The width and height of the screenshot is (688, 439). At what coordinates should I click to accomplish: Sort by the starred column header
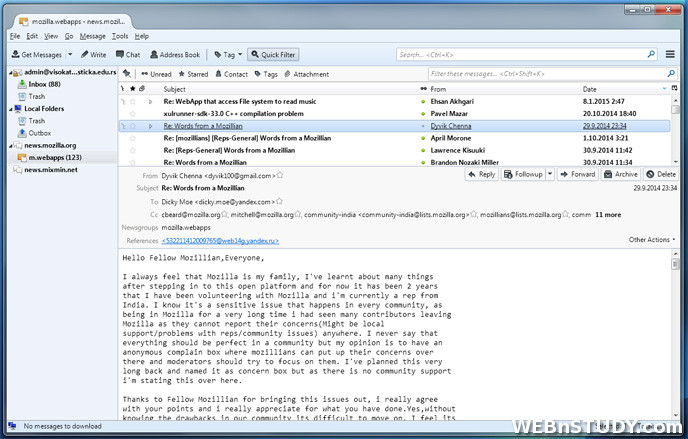click(133, 89)
